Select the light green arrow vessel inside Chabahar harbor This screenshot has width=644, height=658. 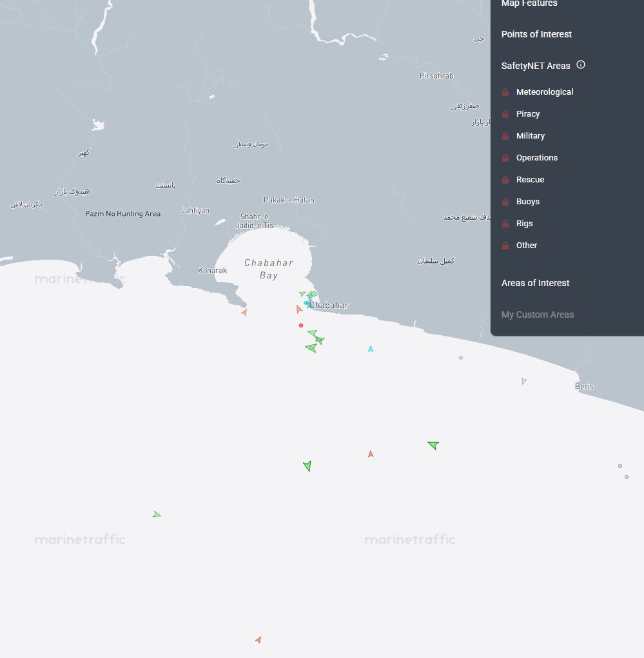point(302,294)
